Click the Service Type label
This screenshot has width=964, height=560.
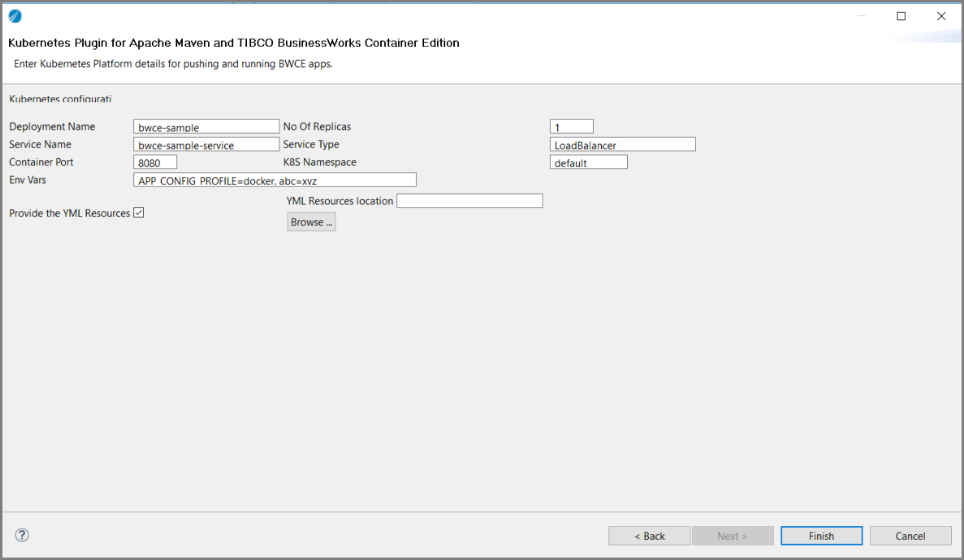coord(311,144)
